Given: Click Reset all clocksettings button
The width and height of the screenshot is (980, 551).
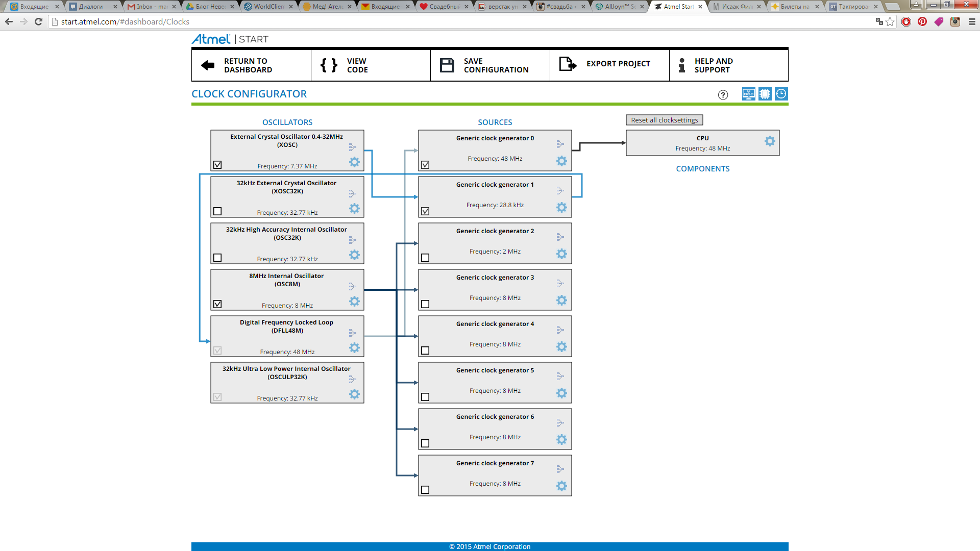Looking at the screenshot, I should [664, 120].
